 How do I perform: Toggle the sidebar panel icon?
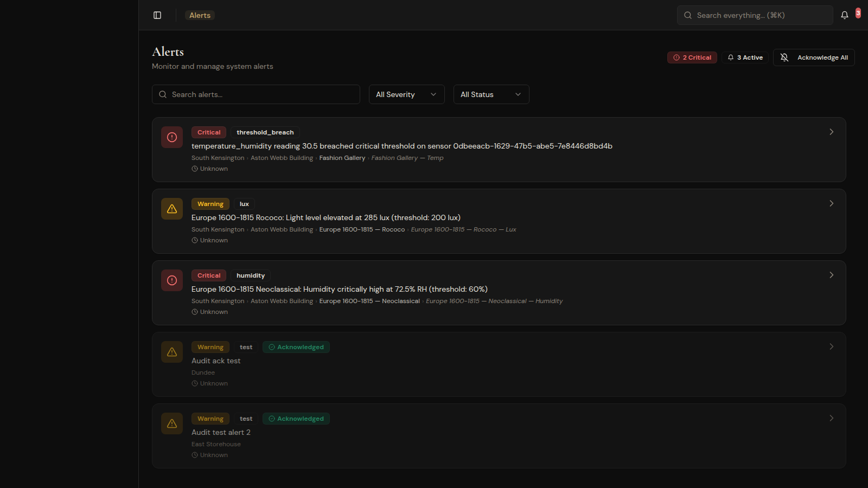(x=157, y=15)
